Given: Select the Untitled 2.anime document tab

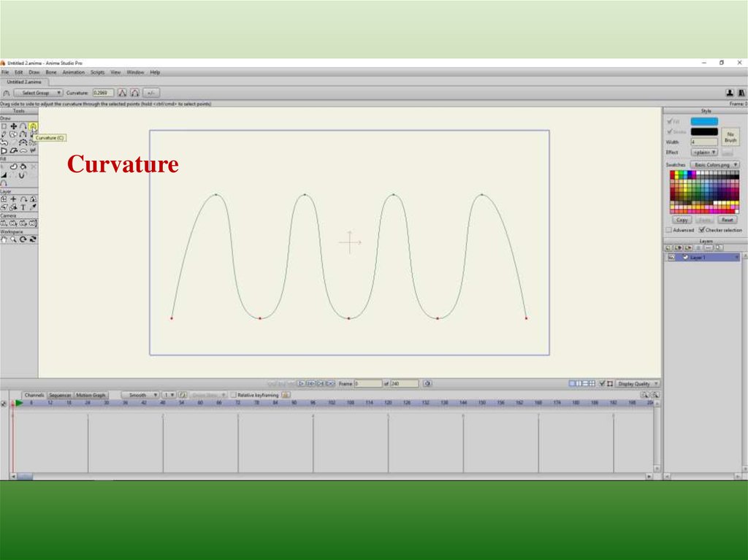Looking at the screenshot, I should click(24, 82).
